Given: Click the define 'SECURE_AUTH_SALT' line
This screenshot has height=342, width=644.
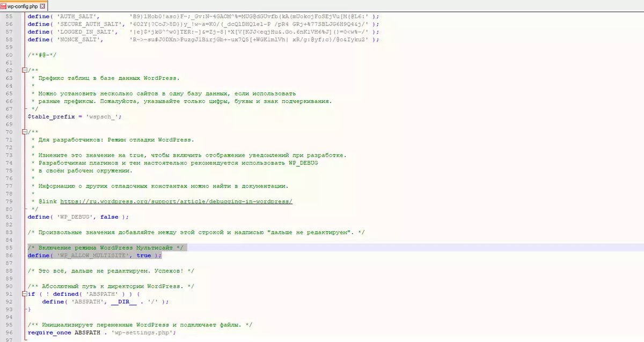Looking at the screenshot, I should pos(203,24).
